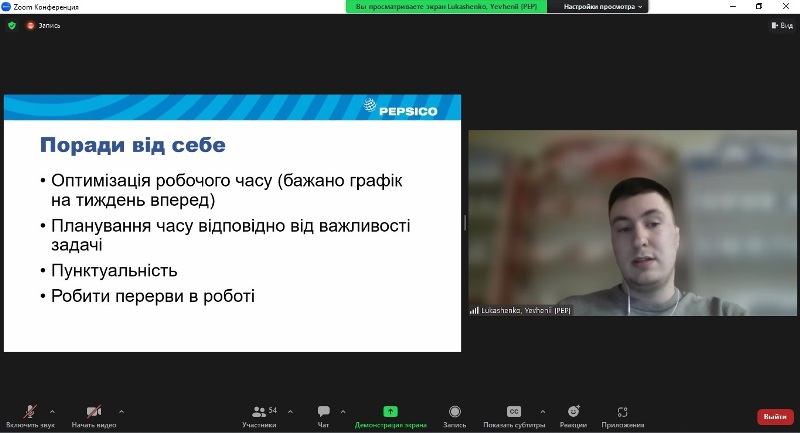Open the view settings dropdown
Image resolution: width=800 pixels, height=433 pixels.
tap(602, 7)
